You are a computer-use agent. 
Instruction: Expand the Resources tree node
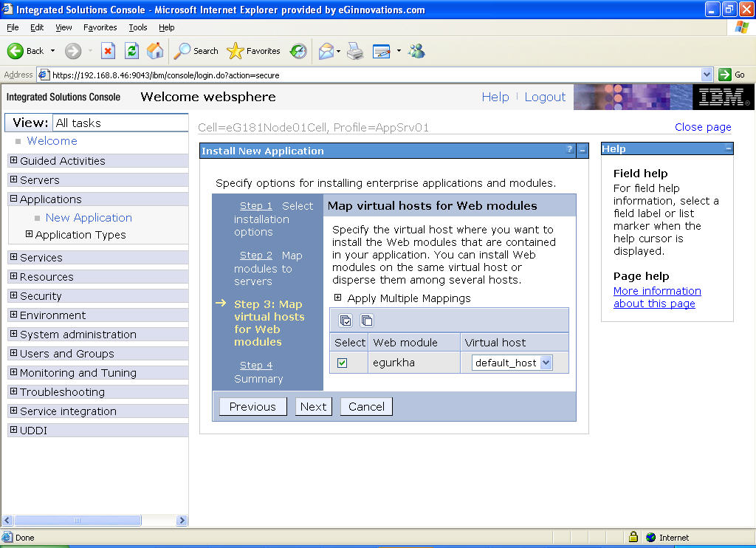[x=13, y=276]
